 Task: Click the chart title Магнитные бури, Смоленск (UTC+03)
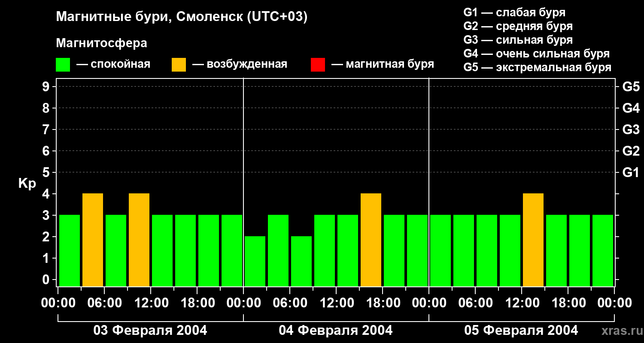point(182,17)
